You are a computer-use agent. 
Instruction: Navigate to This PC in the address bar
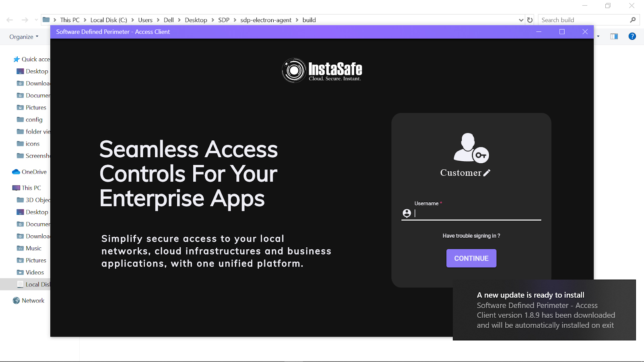click(x=70, y=20)
